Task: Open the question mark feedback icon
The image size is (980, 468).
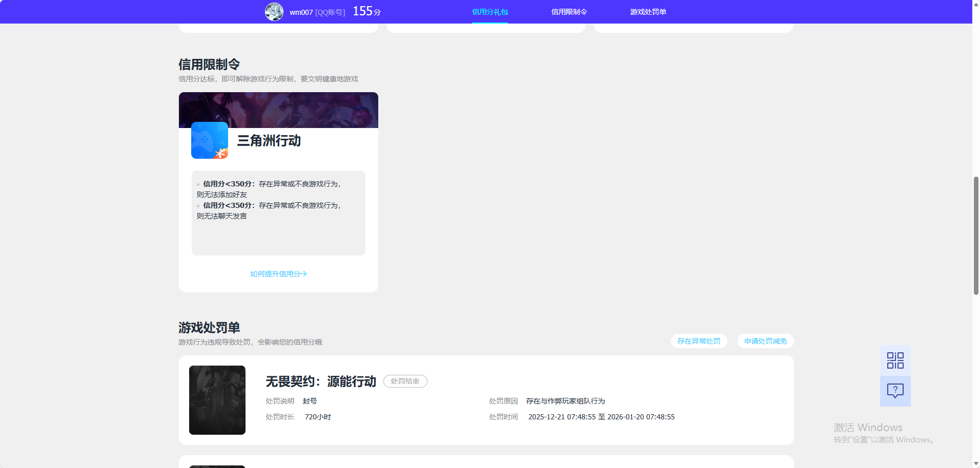Action: click(895, 391)
